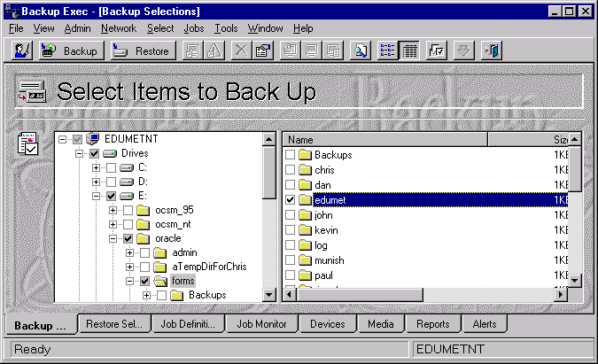Expand the admin folder node
Viewport: 598px width, 364px height.
coord(129,252)
